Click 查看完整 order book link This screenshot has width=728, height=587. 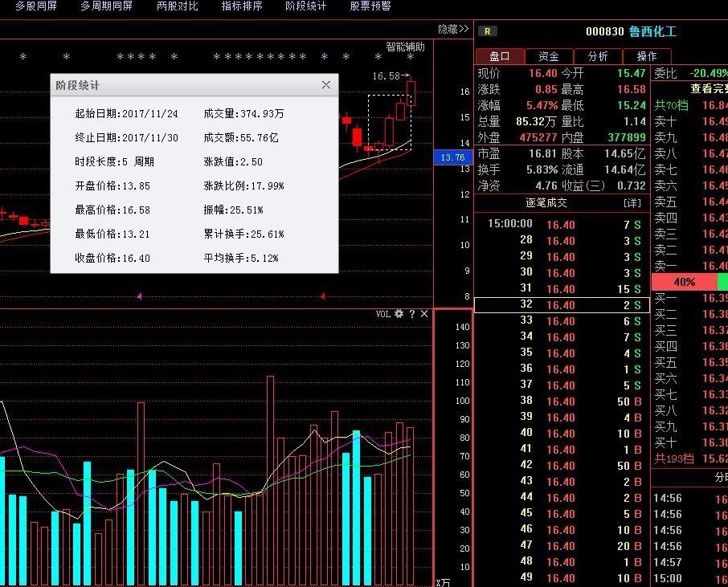point(709,88)
